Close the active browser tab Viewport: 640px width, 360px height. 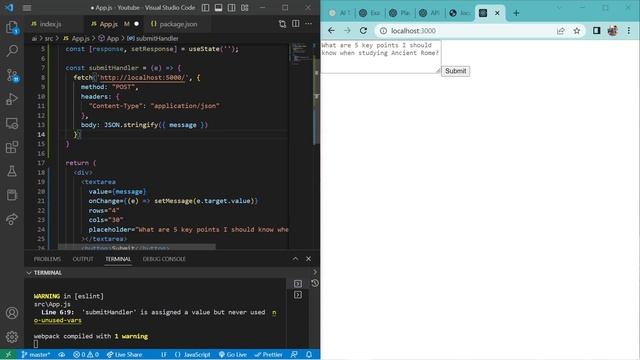coord(498,13)
